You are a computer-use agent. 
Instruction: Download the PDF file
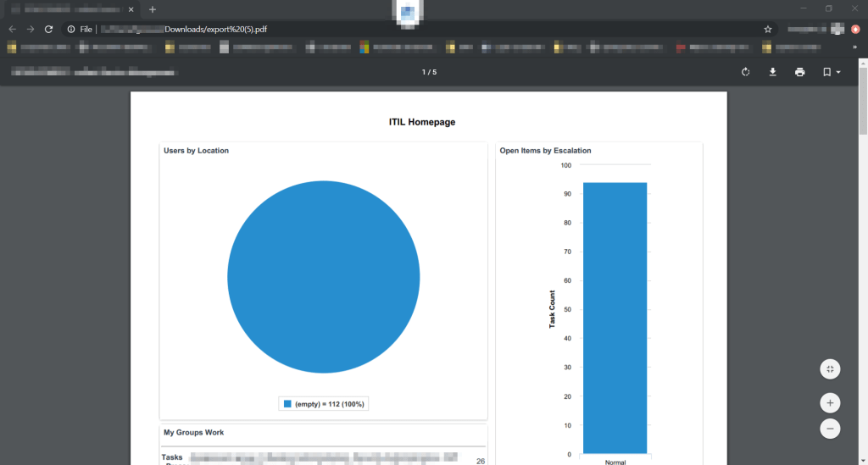click(772, 72)
